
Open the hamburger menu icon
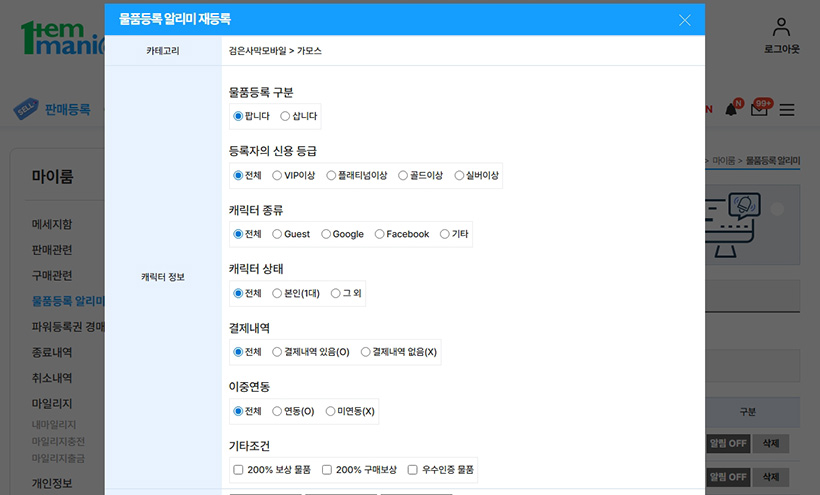tap(787, 110)
